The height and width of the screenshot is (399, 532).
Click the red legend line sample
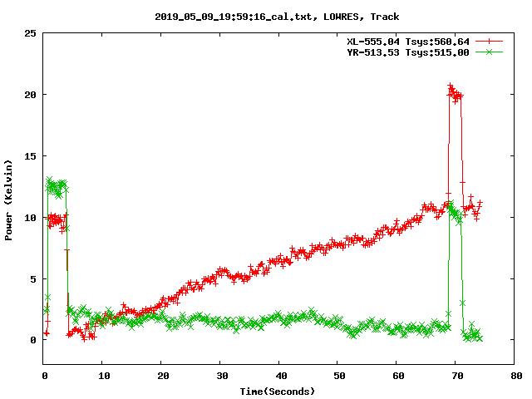coord(489,42)
